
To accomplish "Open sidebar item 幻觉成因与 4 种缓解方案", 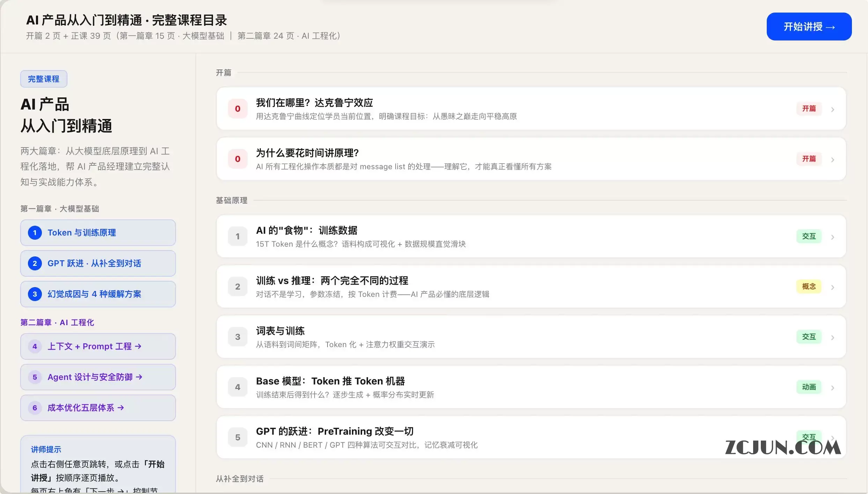I will click(98, 294).
